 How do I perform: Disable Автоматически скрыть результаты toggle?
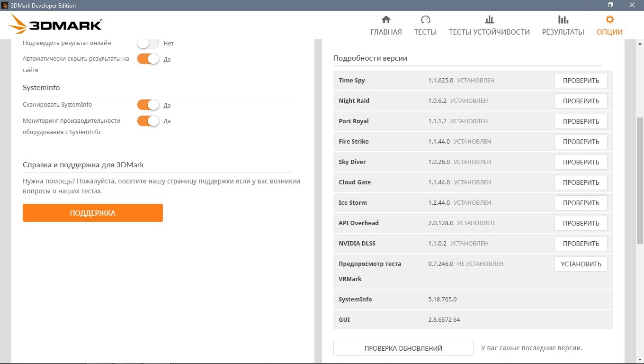click(x=148, y=59)
